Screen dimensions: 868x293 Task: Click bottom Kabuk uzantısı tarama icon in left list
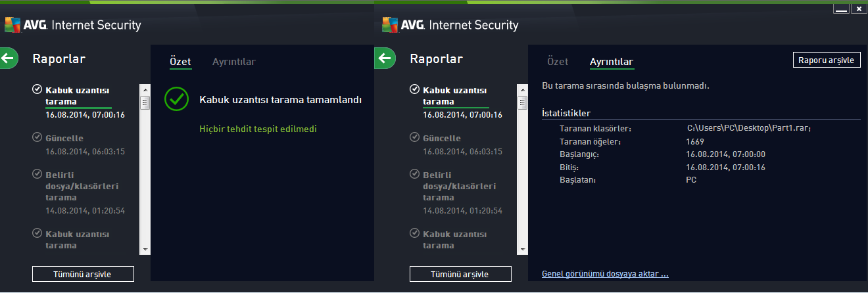coord(37,233)
